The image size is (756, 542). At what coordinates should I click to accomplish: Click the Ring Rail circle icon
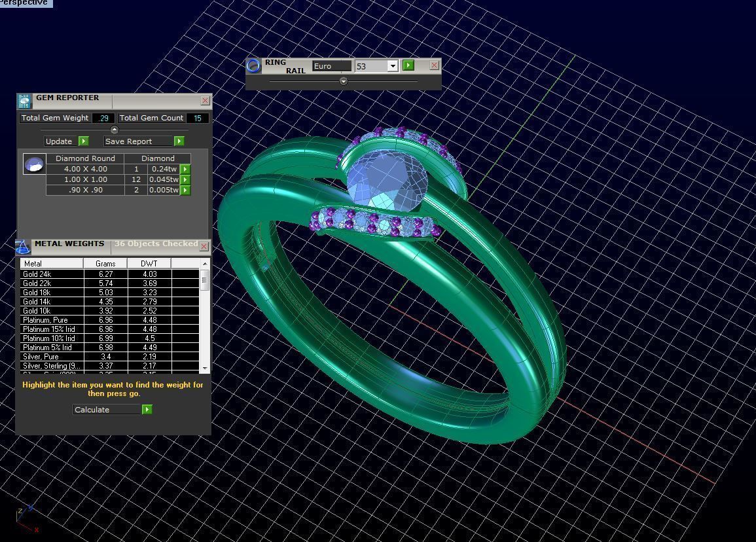[253, 65]
